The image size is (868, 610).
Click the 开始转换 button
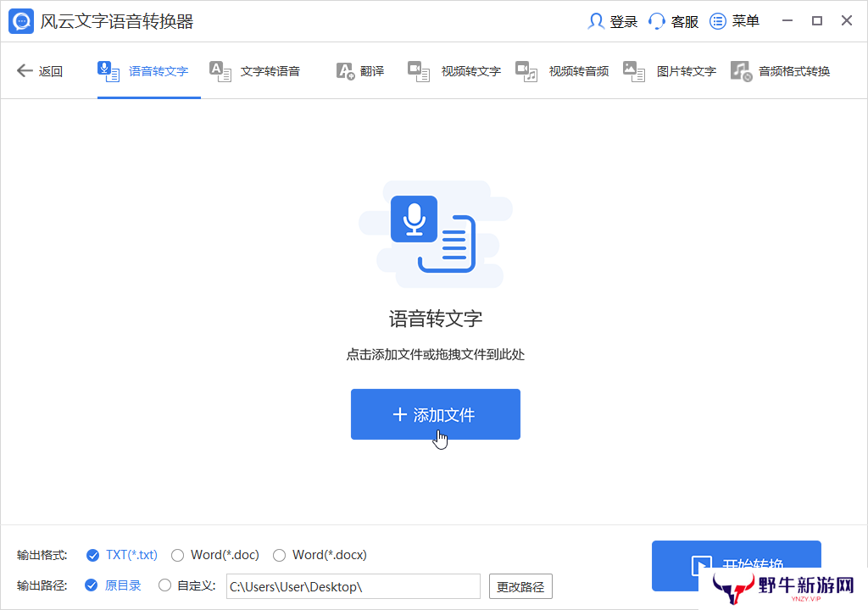[x=737, y=565]
